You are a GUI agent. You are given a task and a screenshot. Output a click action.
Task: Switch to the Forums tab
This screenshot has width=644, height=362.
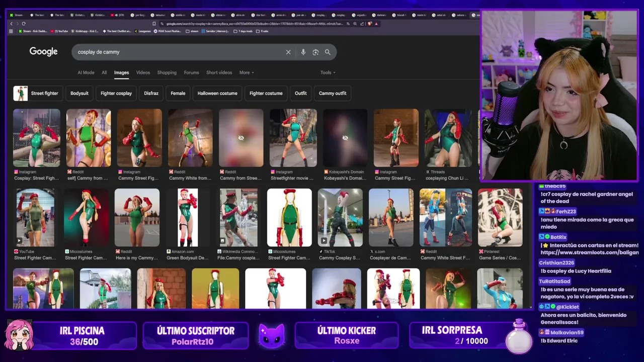click(x=191, y=72)
